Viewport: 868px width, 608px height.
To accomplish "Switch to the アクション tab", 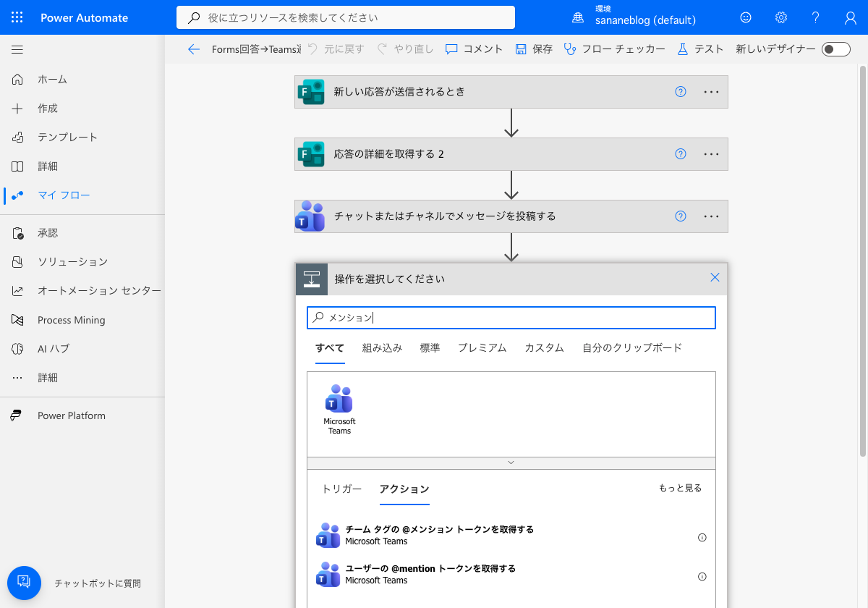I will [x=404, y=489].
